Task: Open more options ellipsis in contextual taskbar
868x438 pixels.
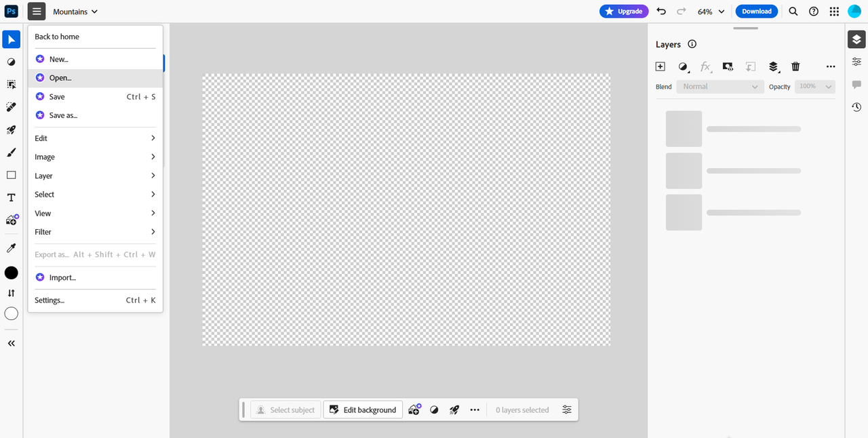Action: [475, 410]
